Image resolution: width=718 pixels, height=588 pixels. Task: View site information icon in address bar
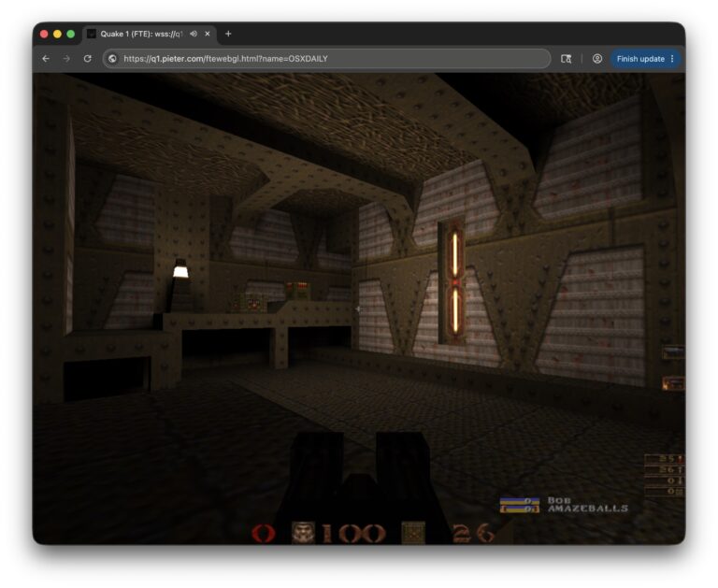point(112,59)
